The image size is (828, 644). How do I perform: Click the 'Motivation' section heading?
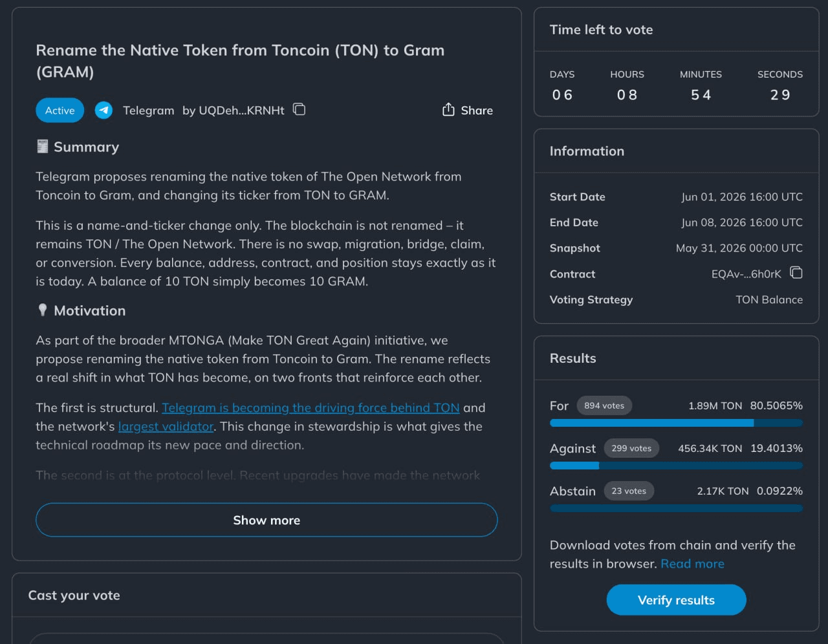(89, 311)
